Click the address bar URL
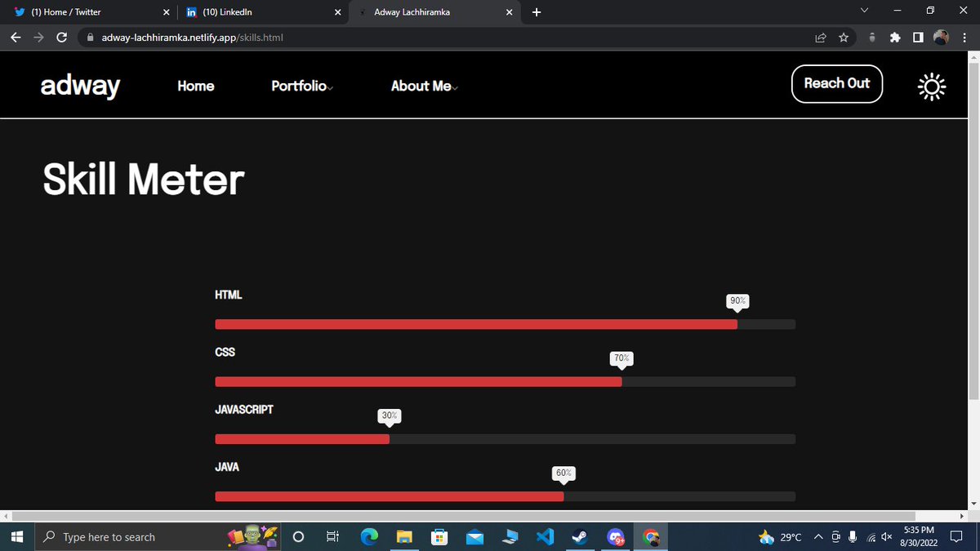The image size is (980, 551). coord(193,38)
